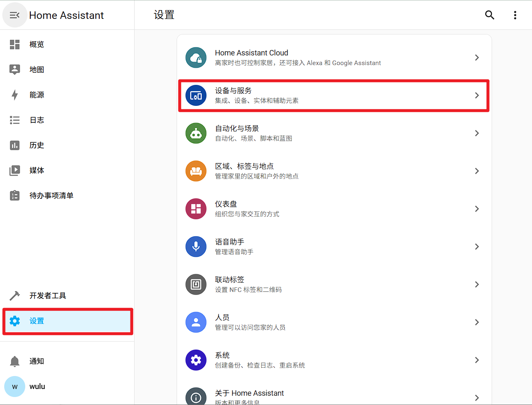
Task: Open search with the magnifier icon
Action: (490, 15)
